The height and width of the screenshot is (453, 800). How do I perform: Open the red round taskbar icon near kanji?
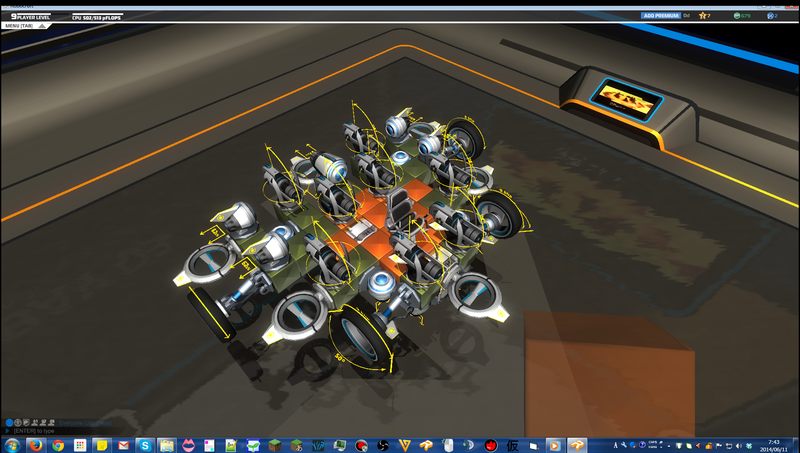click(x=491, y=445)
